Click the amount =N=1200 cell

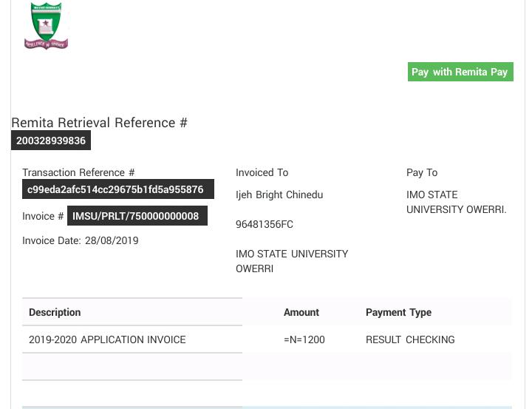click(304, 339)
